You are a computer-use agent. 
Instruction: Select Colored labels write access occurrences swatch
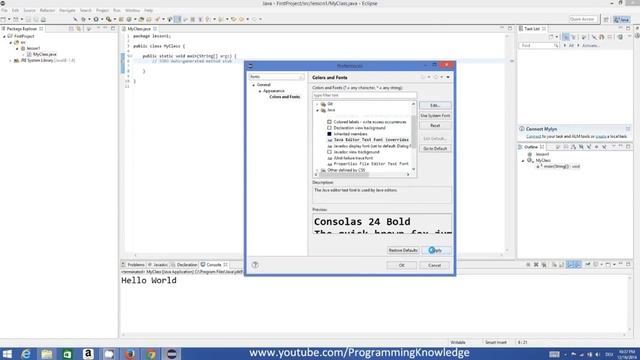pos(329,122)
